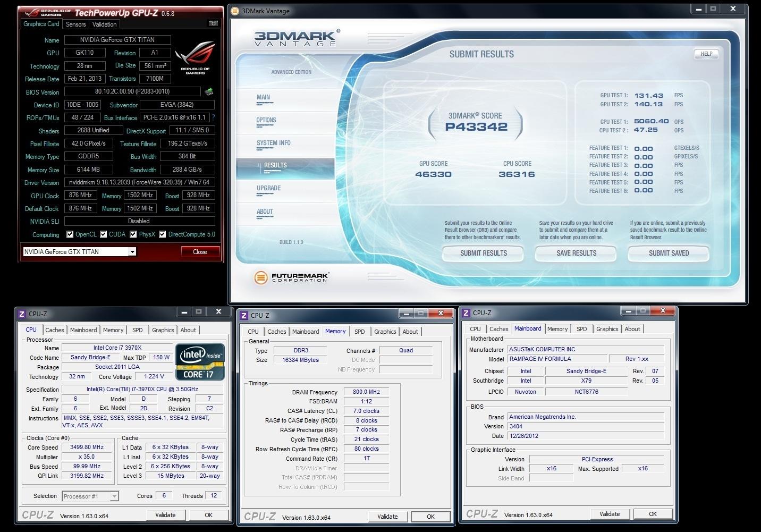Click the Memory Size 6144 MB field
Screen dimensions: 761x532
[x=88, y=170]
